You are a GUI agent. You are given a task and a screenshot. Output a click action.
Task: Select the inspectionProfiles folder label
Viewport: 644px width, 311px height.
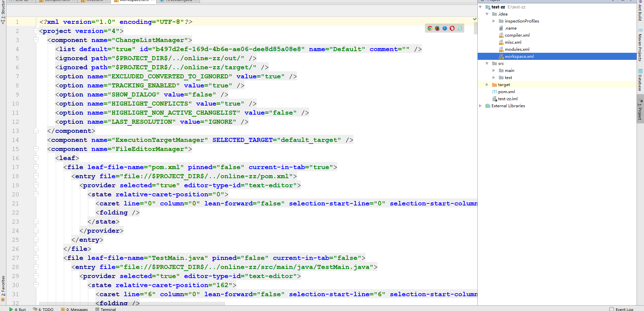522,21
